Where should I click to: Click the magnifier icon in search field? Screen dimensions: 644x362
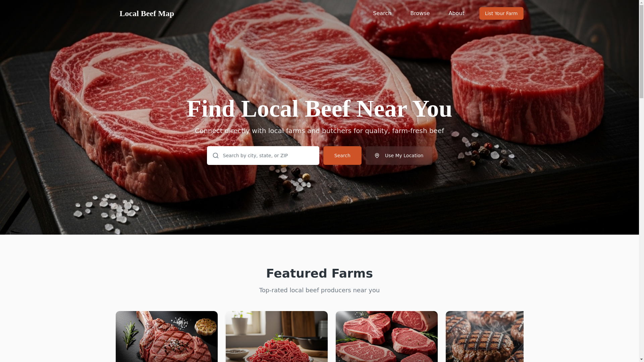(215, 156)
